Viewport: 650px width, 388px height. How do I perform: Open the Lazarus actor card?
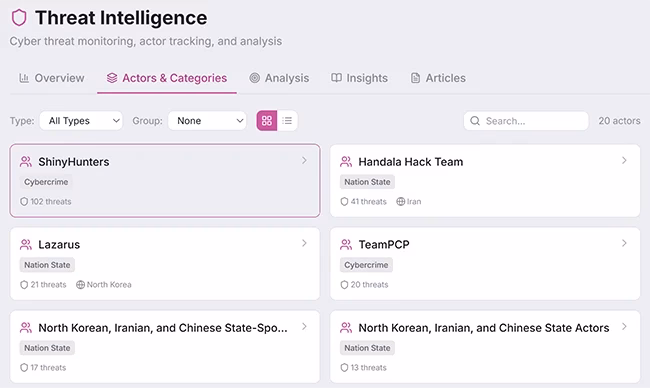(165, 264)
